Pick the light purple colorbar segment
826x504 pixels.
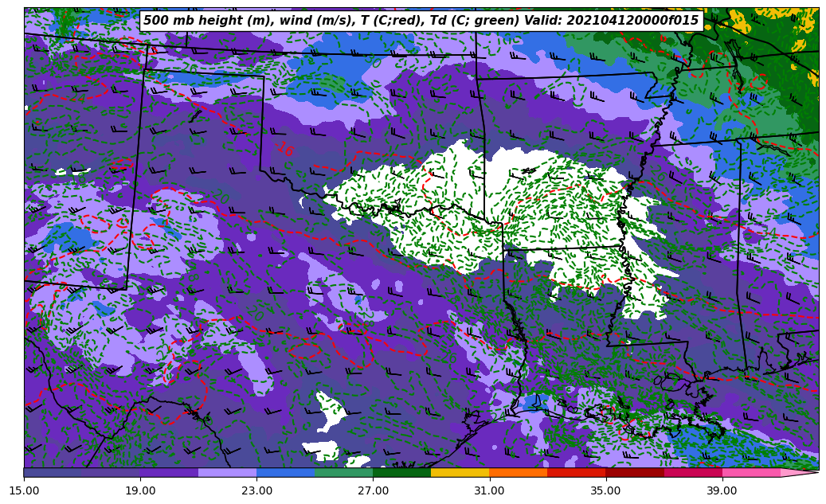pos(227,472)
